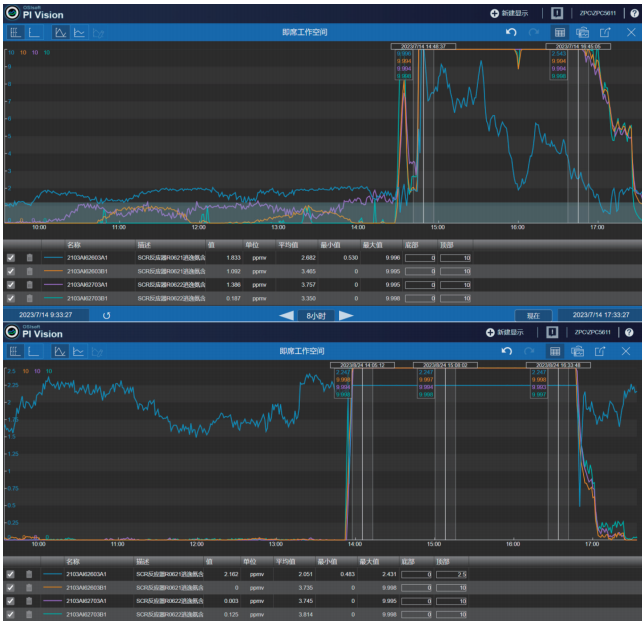This screenshot has height=623, width=644.
Task: Uncheck the 2103A62603A1 checkbox in upper legend
Action: [x=11, y=257]
